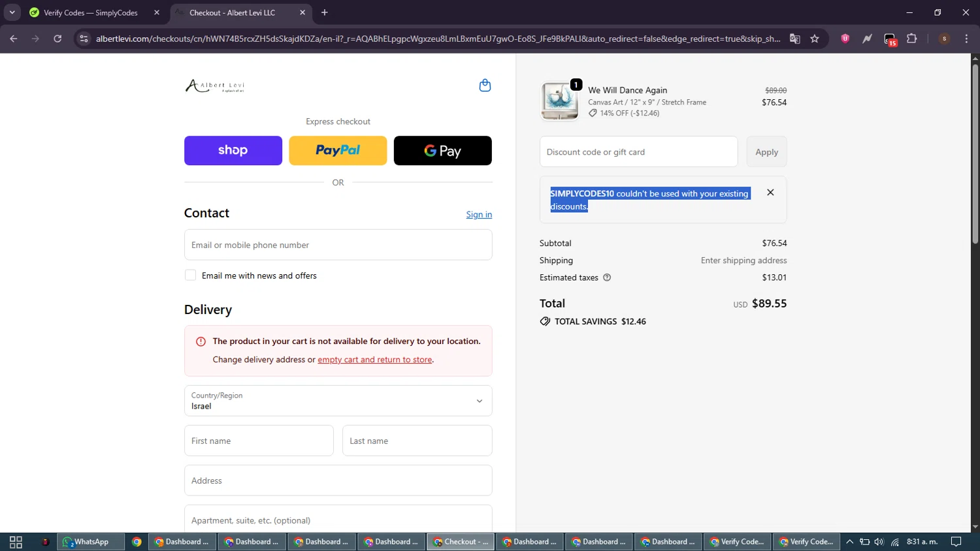
Task: Go back to the previous page
Action: pos(14,39)
